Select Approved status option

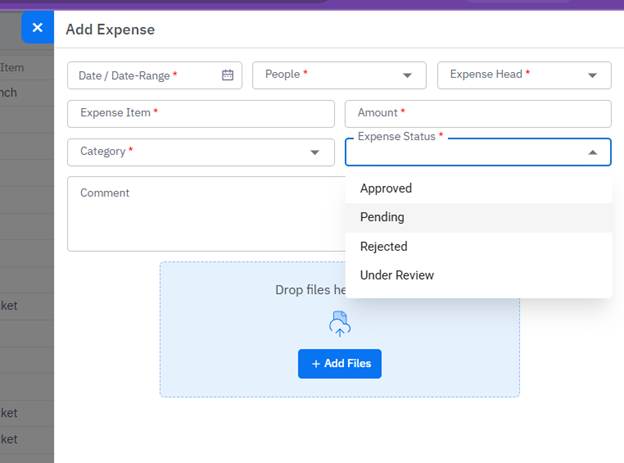pyautogui.click(x=478, y=188)
